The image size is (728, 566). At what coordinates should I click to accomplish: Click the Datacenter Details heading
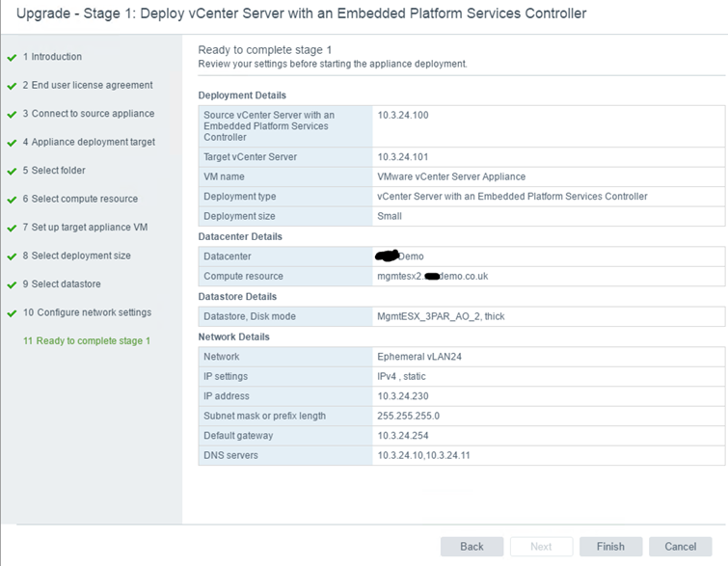[x=240, y=236]
